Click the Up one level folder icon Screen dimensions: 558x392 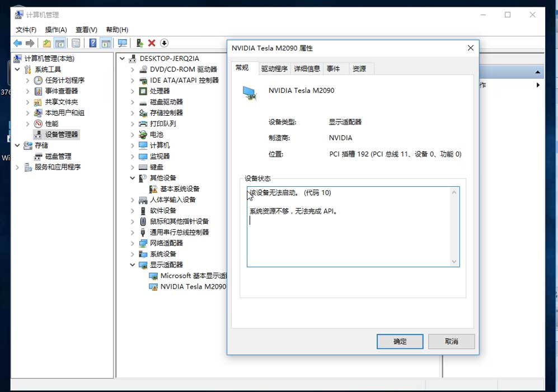tap(46, 44)
